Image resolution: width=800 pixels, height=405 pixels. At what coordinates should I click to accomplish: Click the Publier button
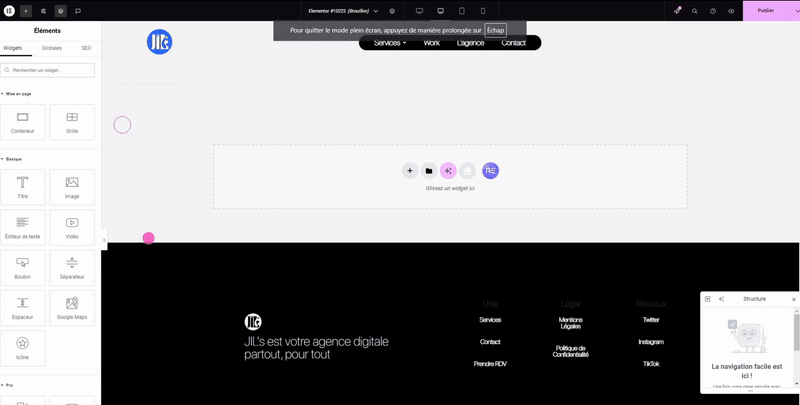pos(765,11)
